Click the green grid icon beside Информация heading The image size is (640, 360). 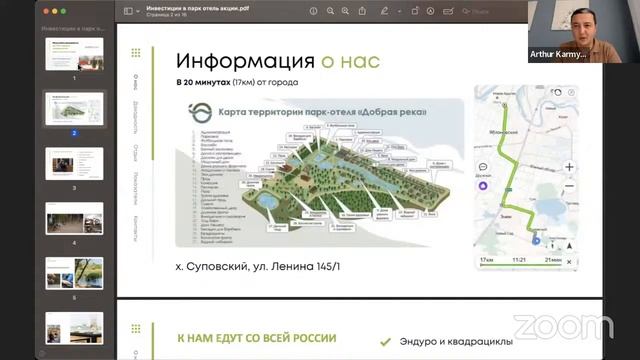coord(136,53)
